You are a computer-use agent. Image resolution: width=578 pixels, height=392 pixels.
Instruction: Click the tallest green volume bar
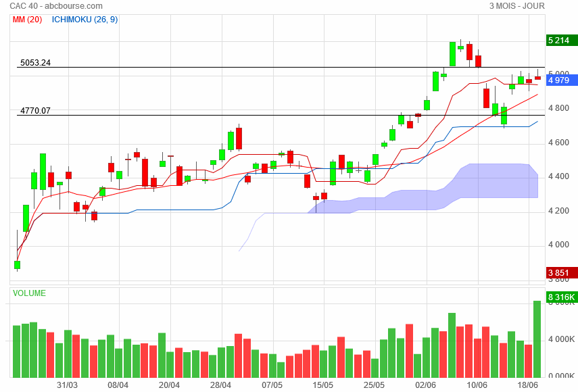[537, 339]
